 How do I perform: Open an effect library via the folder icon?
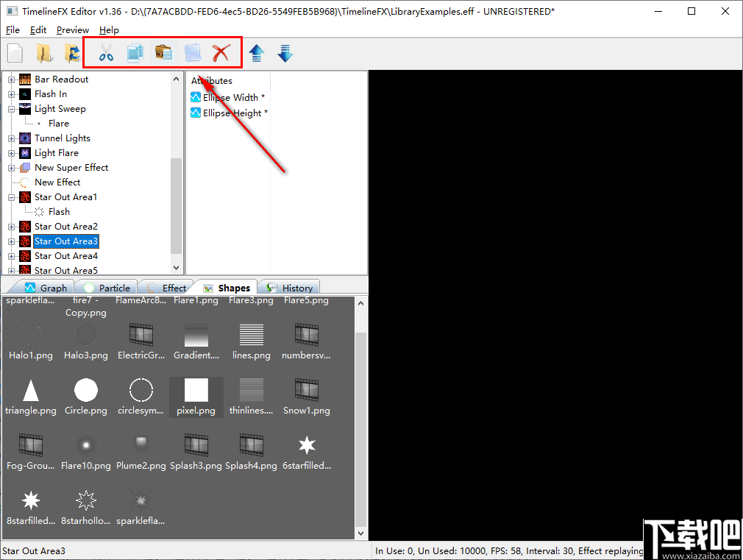tap(44, 52)
